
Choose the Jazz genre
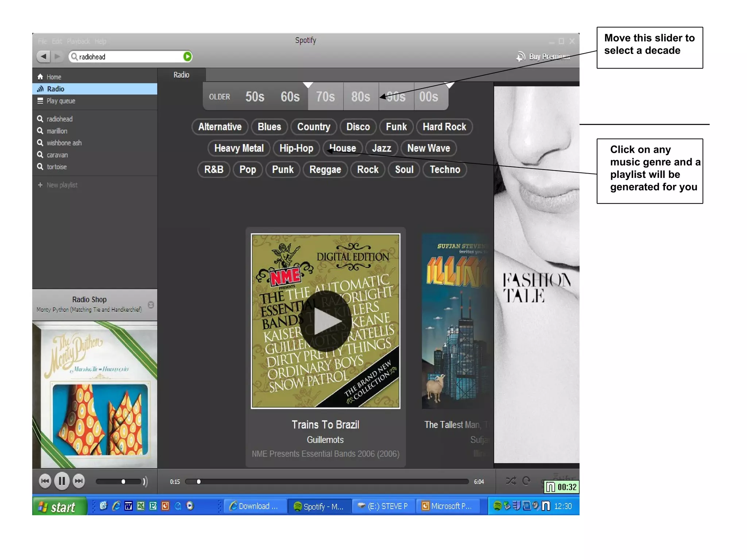coord(382,148)
